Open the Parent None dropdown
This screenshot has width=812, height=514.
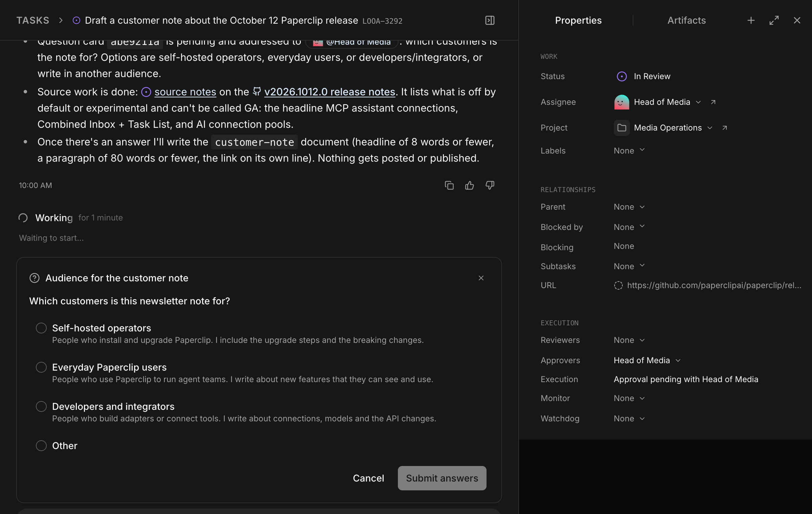pos(629,207)
